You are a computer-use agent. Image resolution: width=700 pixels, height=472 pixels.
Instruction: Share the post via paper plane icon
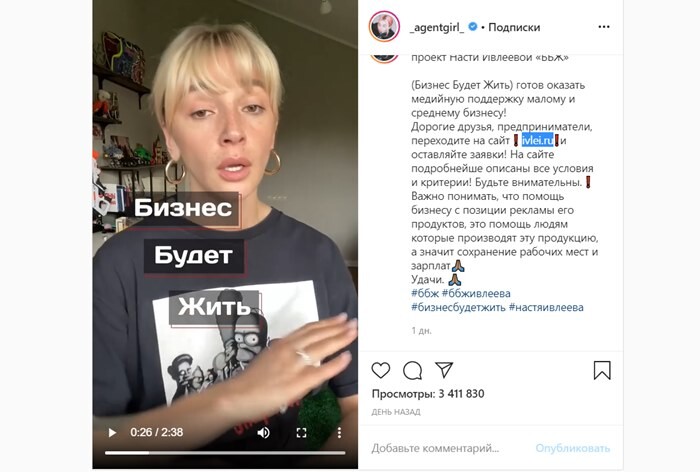click(x=444, y=370)
